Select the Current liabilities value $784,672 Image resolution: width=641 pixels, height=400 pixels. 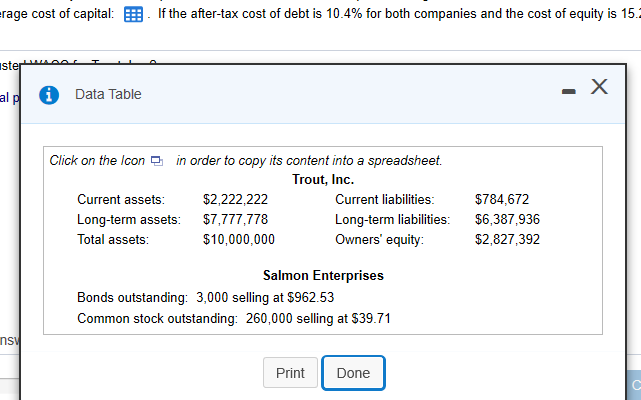(501, 200)
